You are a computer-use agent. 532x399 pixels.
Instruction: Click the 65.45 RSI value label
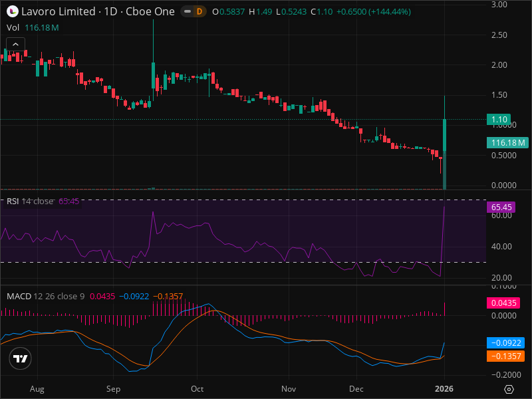click(x=501, y=207)
